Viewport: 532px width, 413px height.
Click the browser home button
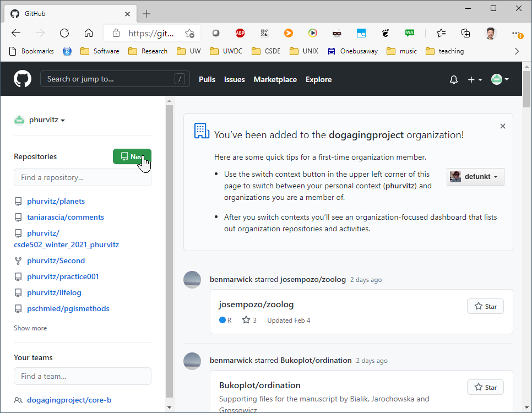[x=89, y=33]
